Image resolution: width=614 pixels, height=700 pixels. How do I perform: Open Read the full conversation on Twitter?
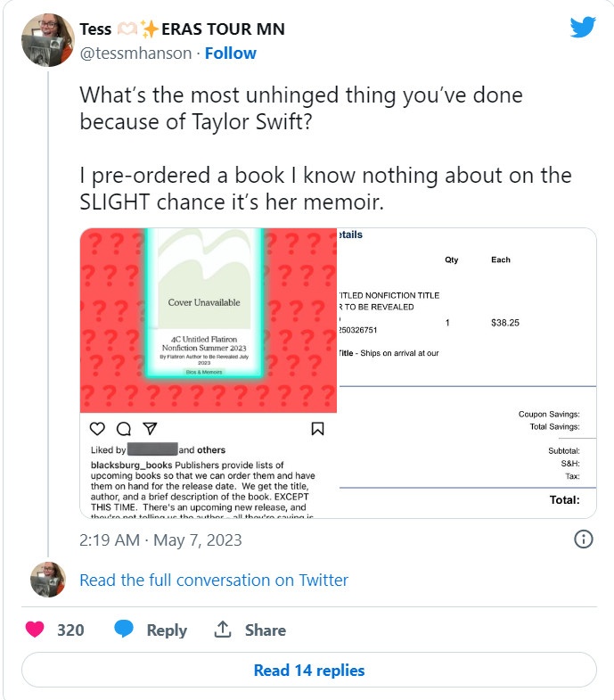214,580
